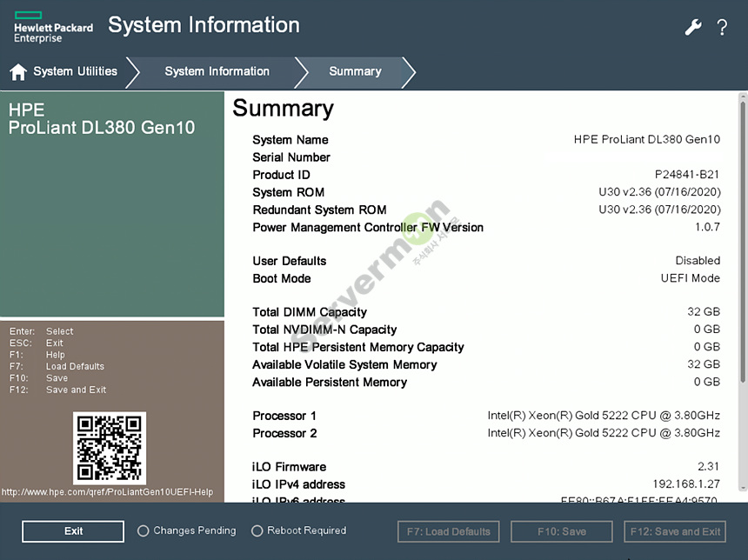This screenshot has height=560, width=748.
Task: Select Total NVDIMM-N Capacity label
Action: click(x=324, y=330)
